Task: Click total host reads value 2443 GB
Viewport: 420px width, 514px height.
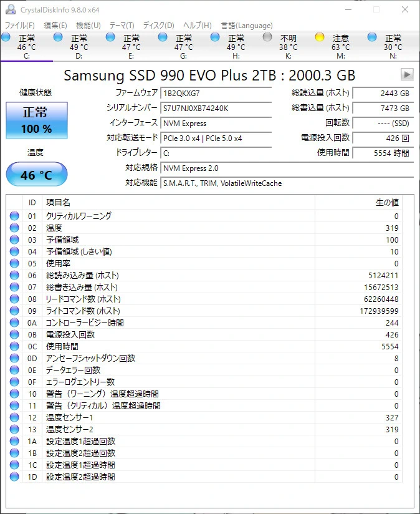Action: 383,93
